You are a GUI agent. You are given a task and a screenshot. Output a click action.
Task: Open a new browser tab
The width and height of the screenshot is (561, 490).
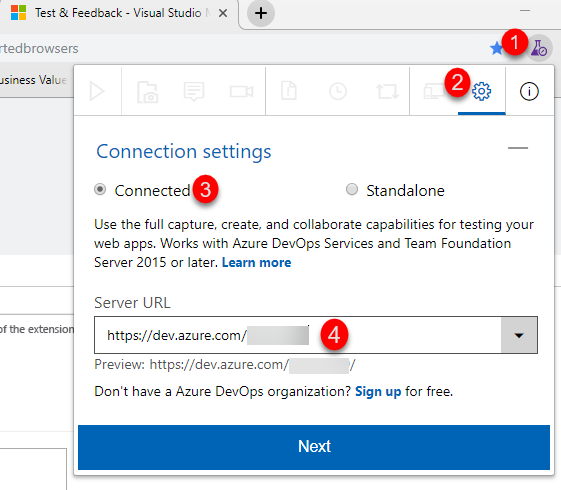[261, 13]
